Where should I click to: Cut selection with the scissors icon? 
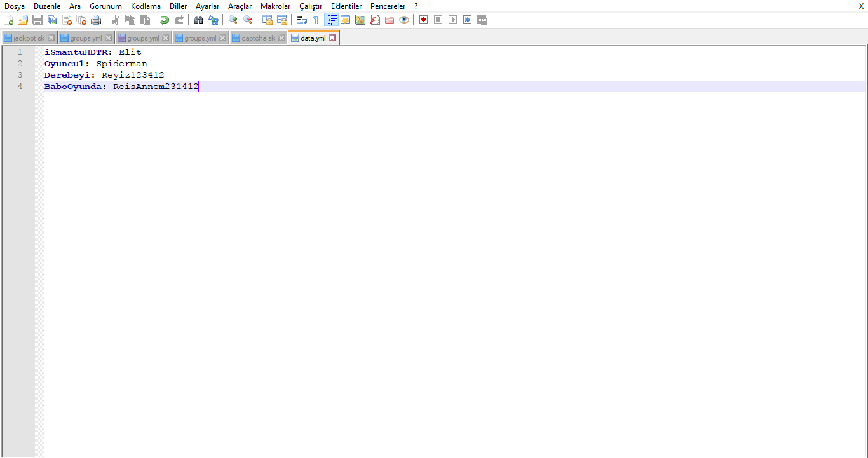click(x=116, y=20)
